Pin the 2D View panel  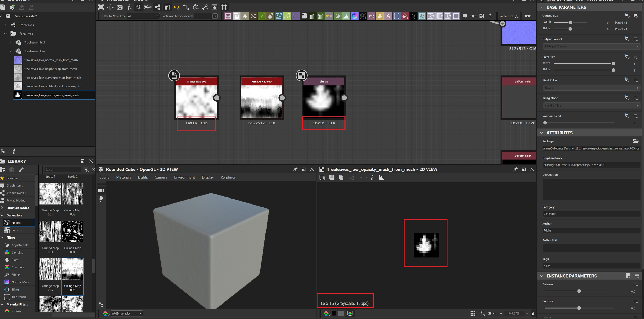[x=515, y=169]
